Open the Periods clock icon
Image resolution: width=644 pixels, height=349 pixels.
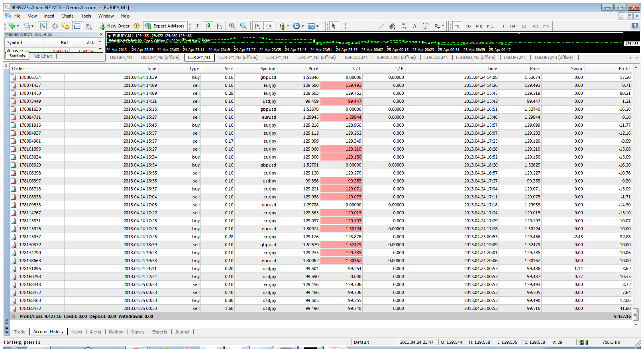[296, 26]
